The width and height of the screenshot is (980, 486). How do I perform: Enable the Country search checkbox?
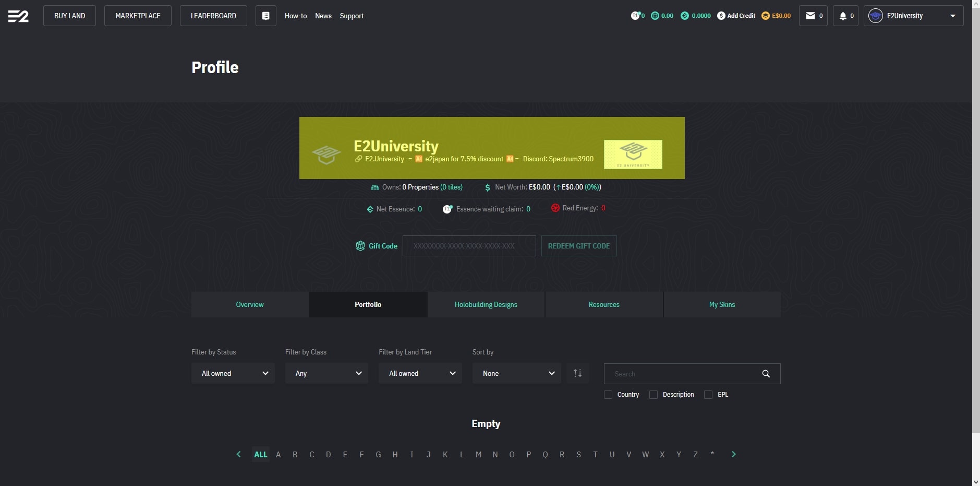pyautogui.click(x=608, y=395)
